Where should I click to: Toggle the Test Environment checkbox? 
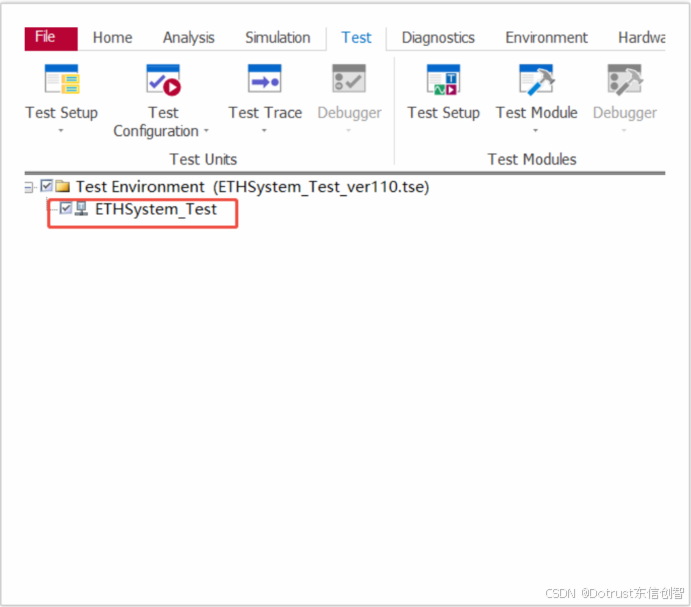(47, 186)
